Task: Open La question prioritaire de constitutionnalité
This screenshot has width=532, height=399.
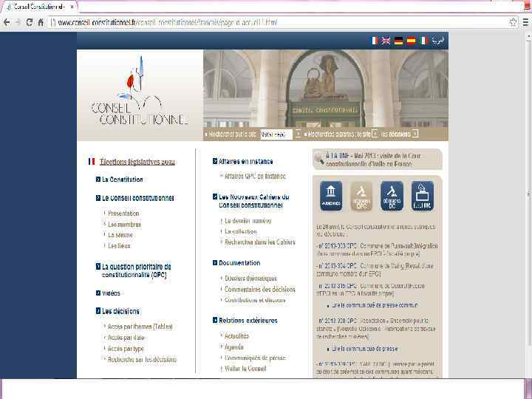Action: 137,270
